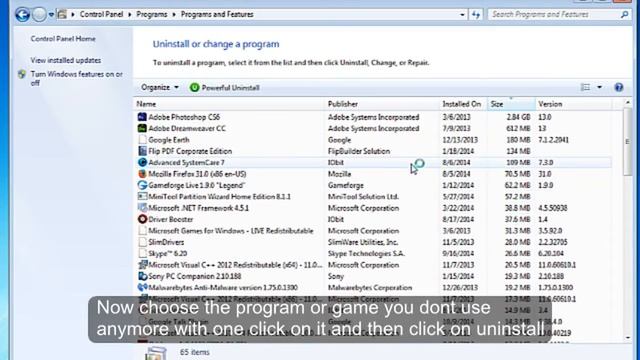Open View installed updates link
This screenshot has width=640, height=360.
tap(66, 60)
